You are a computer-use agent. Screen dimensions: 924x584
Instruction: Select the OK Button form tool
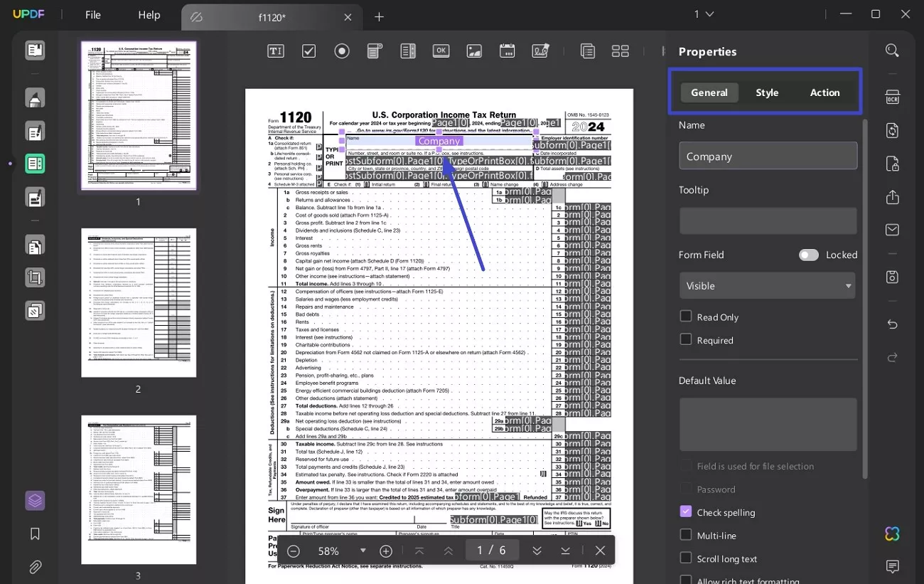pos(441,51)
